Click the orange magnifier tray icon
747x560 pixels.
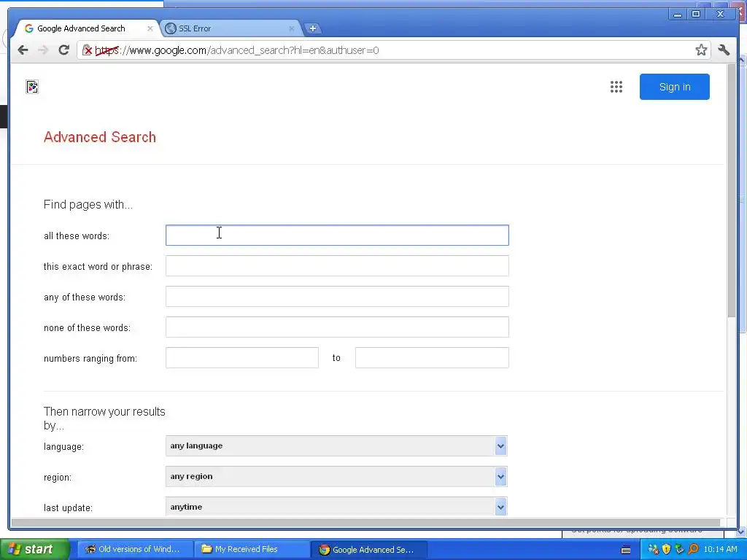(x=693, y=550)
